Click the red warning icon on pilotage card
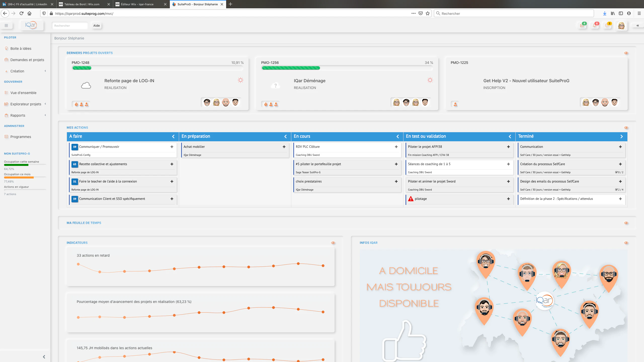644x362 pixels. [x=411, y=199]
